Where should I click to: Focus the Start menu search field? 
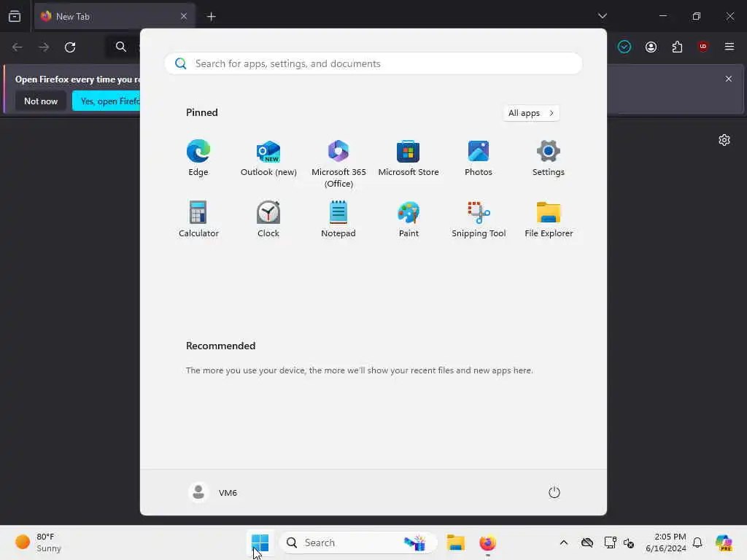tap(373, 63)
